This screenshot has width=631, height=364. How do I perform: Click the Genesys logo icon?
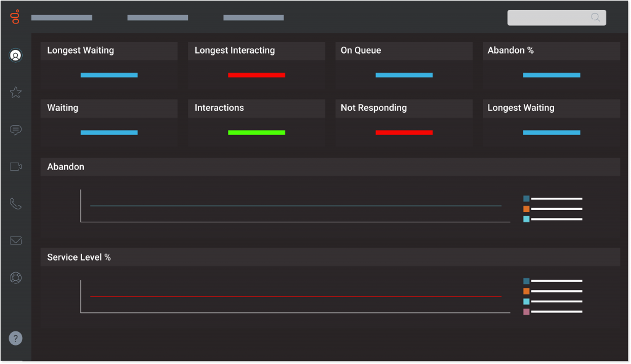coord(15,17)
